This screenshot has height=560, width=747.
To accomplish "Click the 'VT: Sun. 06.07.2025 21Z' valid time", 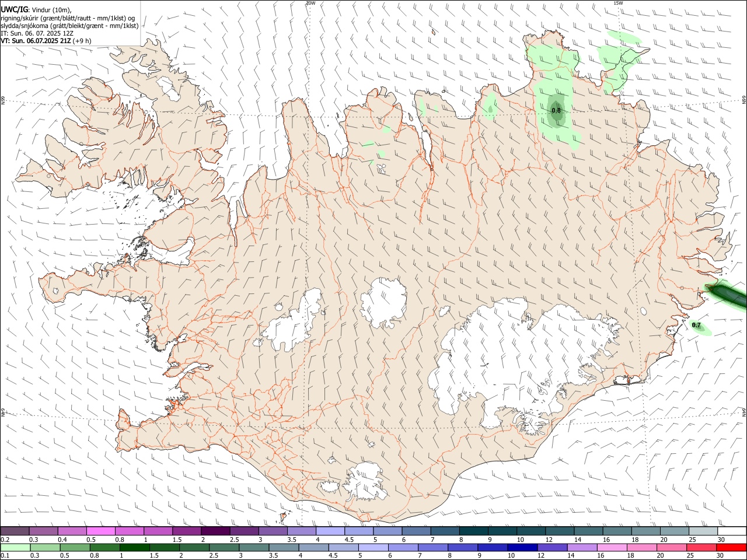I will tap(36, 41).
